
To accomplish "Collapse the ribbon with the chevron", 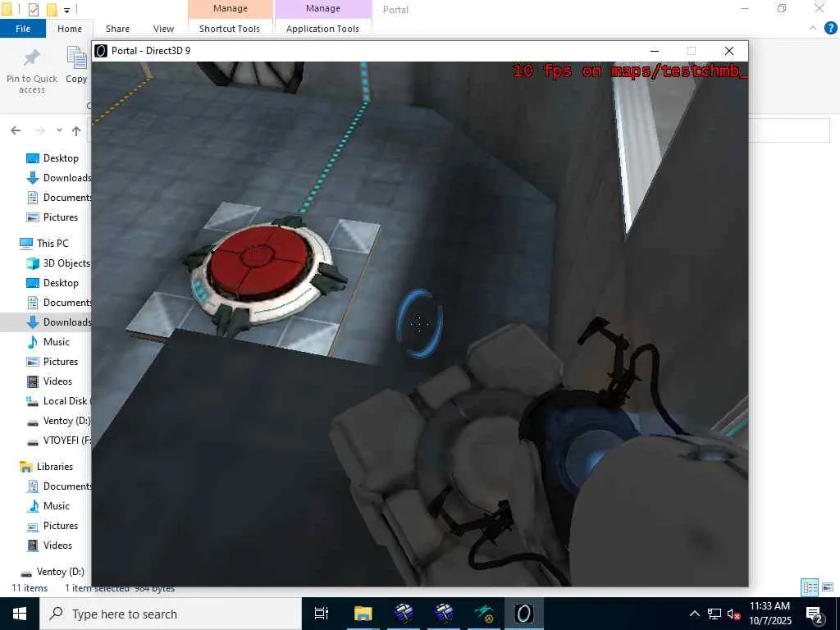I will (x=813, y=28).
